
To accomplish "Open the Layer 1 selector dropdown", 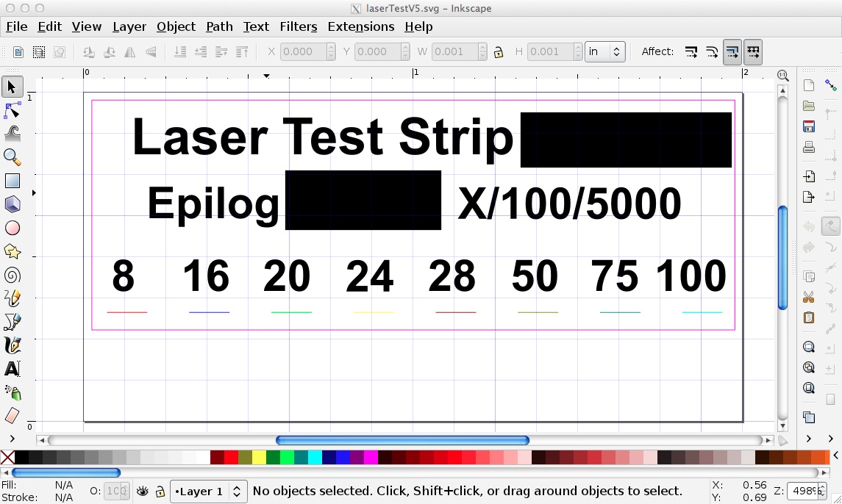I will click(208, 491).
